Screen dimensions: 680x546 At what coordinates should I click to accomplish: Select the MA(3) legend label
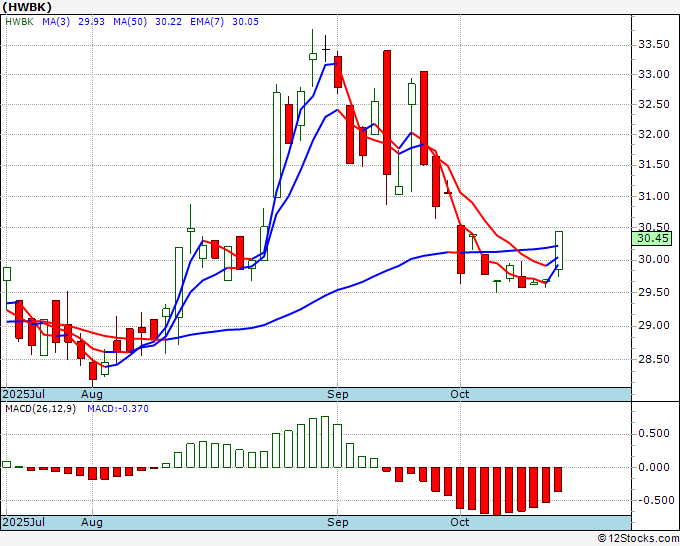tap(56, 22)
